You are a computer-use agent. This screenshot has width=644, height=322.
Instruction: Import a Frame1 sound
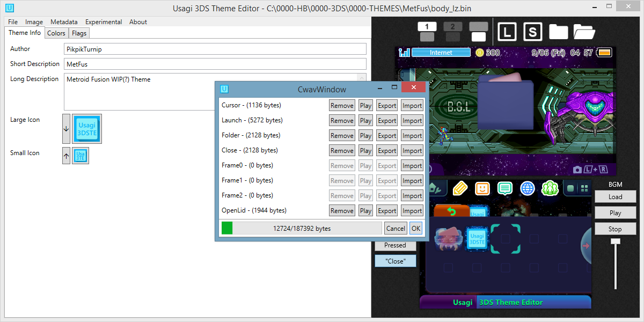click(x=412, y=181)
